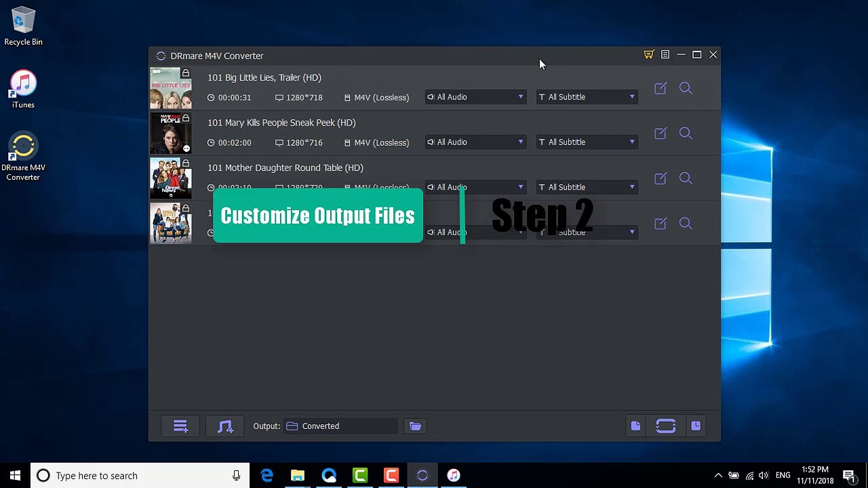The width and height of the screenshot is (868, 488).
Task: Select the Big Little Lies thumbnail
Action: (x=171, y=88)
